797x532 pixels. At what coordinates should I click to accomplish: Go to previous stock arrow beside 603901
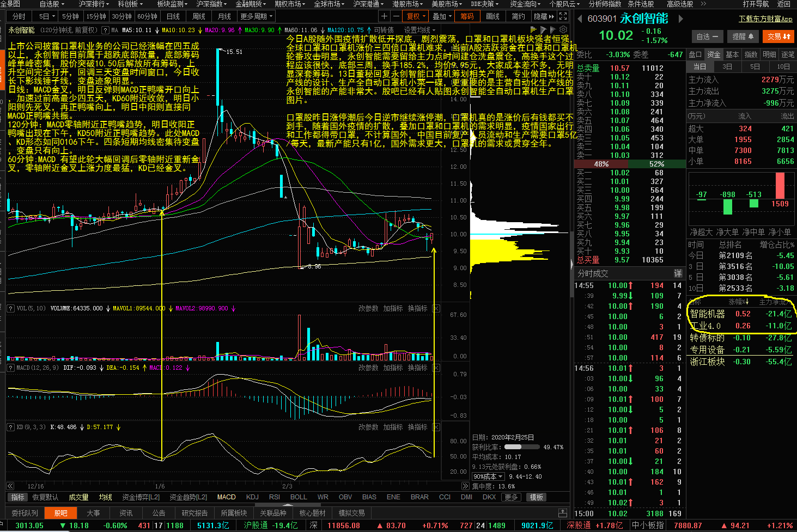coord(580,19)
